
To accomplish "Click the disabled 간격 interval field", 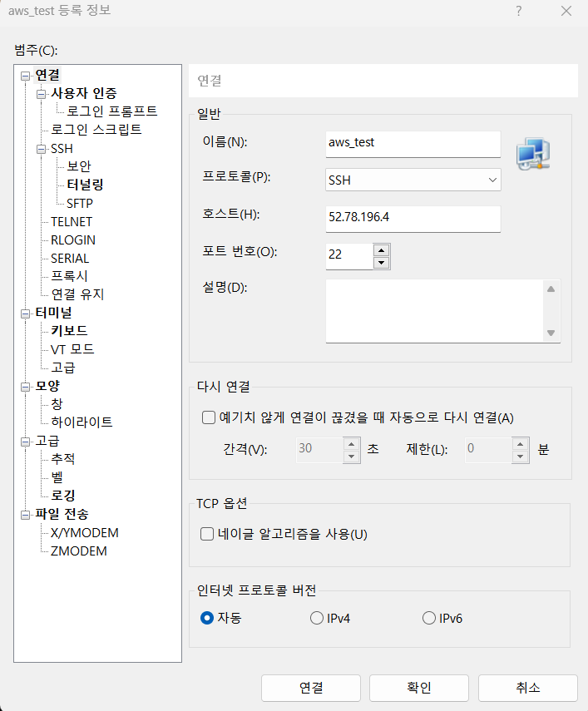I will [x=319, y=450].
